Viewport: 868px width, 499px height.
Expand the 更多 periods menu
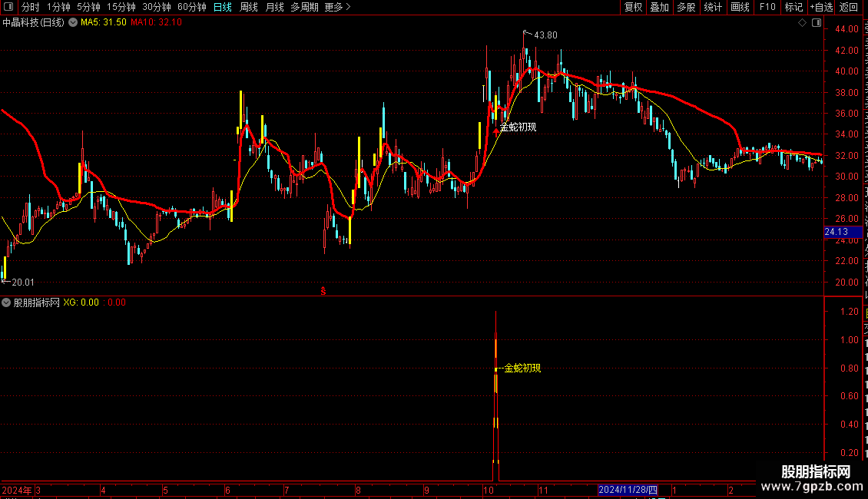click(338, 7)
